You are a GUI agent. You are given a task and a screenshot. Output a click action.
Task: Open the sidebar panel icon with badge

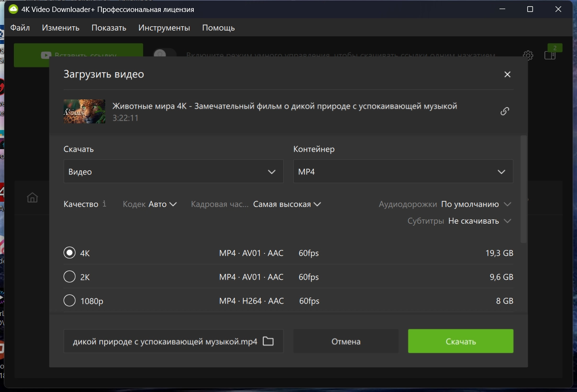pos(550,55)
